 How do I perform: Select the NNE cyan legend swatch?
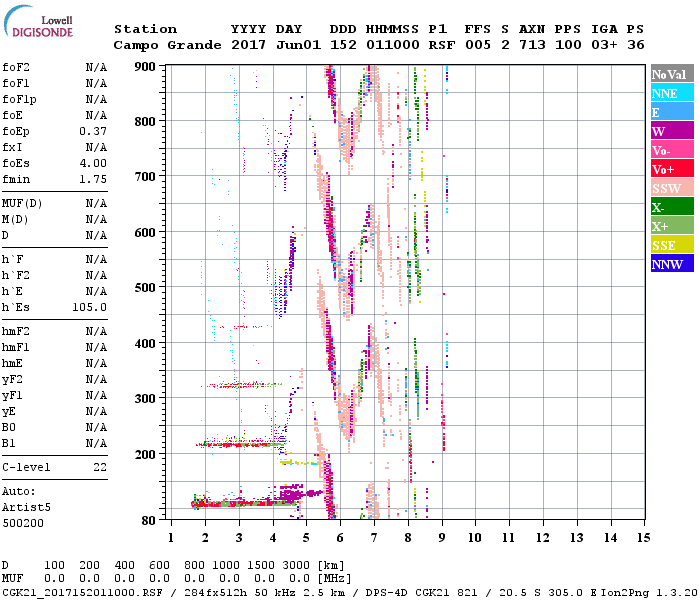[x=672, y=93]
